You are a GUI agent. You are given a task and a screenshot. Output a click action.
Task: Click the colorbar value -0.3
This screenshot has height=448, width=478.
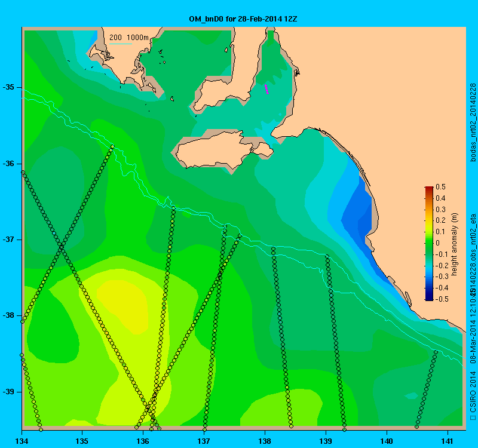441,277
